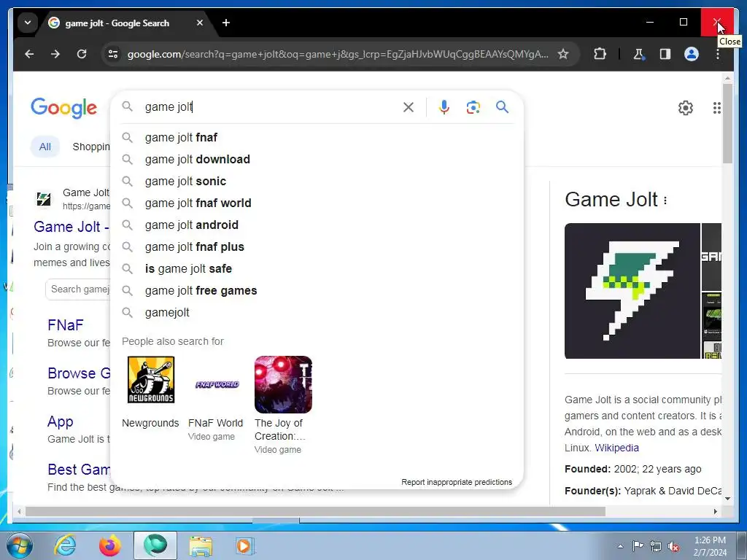Click the blue search magnifier button

(x=502, y=107)
